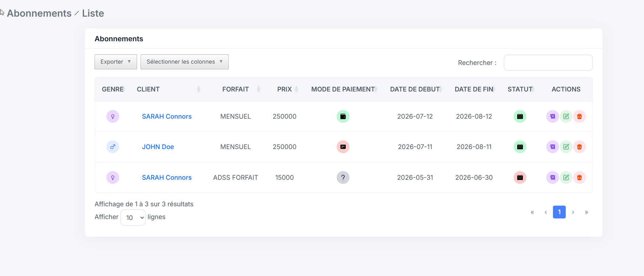
Task: Focus the Rechercher search field
Action: click(x=548, y=63)
